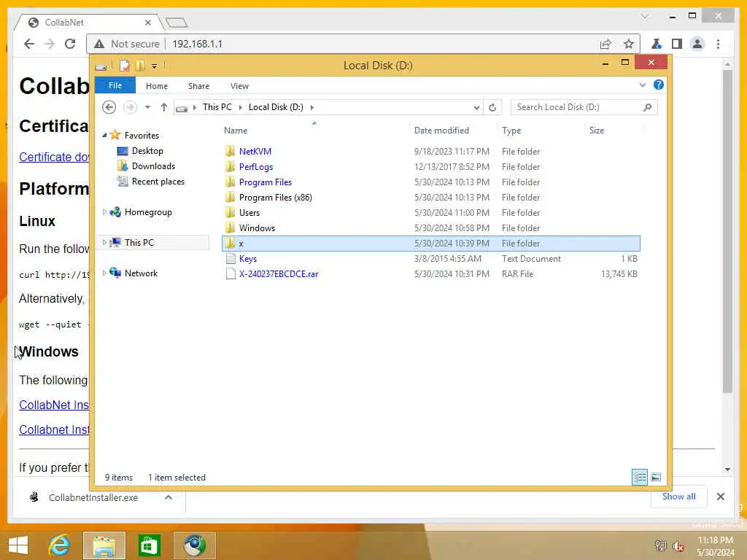747x560 pixels.
Task: Select Network in navigation pane
Action: [x=141, y=273]
